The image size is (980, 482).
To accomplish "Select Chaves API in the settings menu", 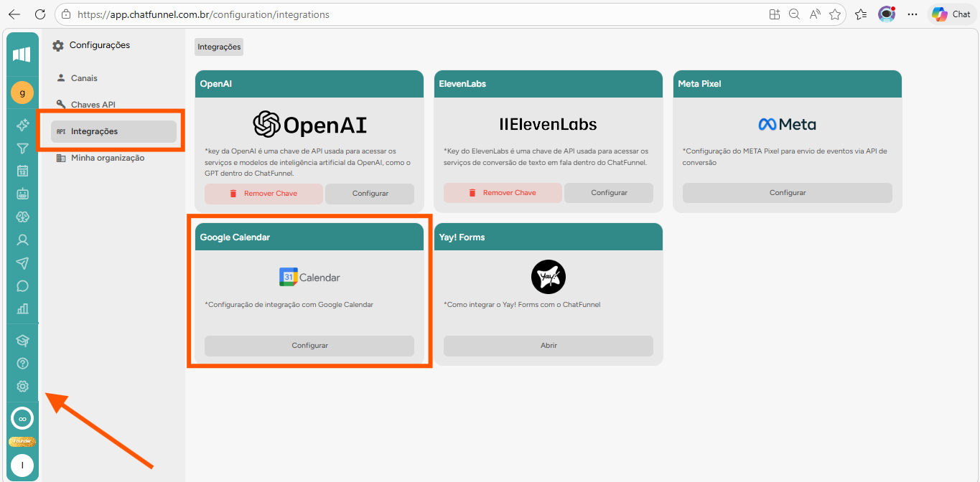I will click(113, 105).
